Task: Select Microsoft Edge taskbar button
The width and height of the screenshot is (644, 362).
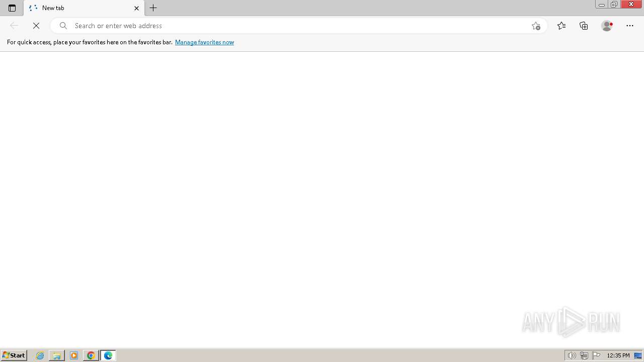Action: (108, 355)
